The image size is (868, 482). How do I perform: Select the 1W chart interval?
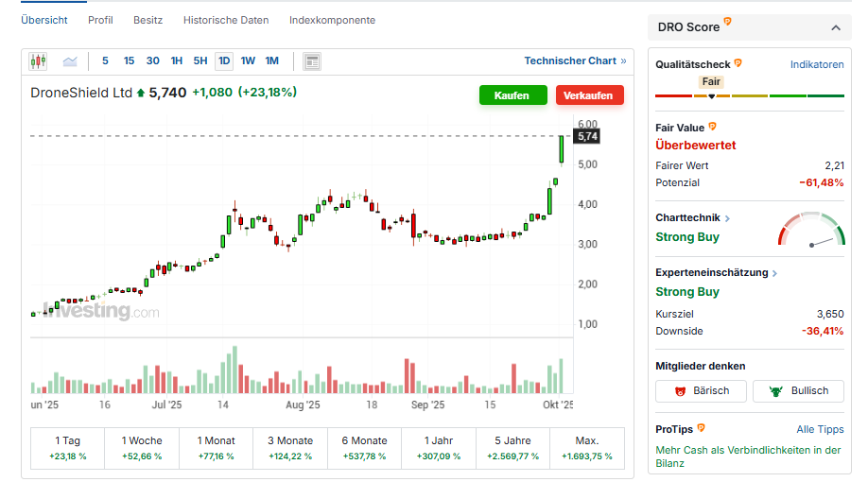coord(248,61)
